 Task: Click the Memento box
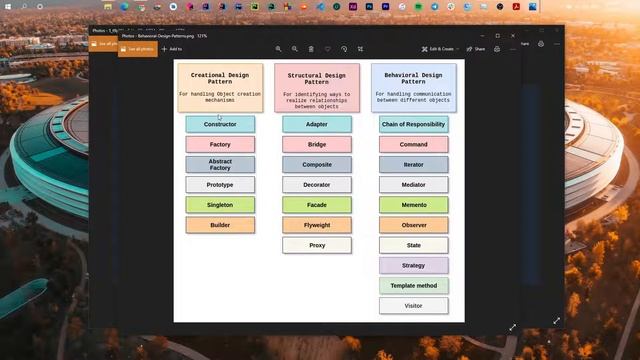[x=413, y=205]
